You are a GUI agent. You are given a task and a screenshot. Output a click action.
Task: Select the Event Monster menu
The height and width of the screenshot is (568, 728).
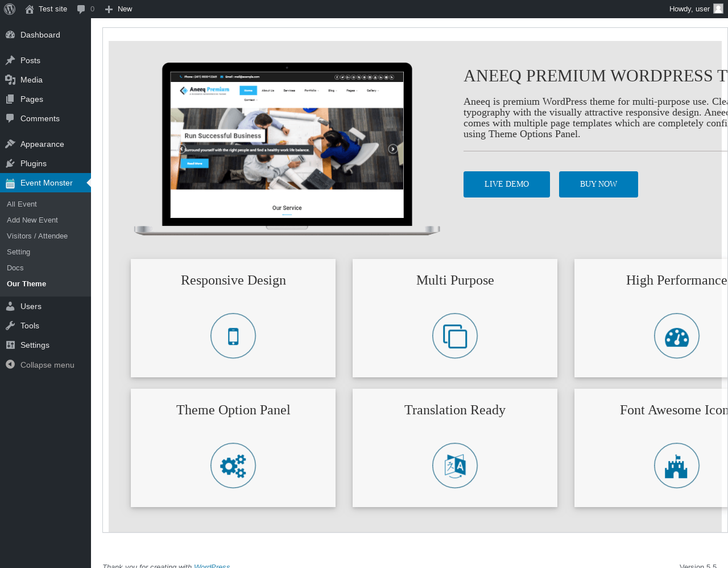47,183
